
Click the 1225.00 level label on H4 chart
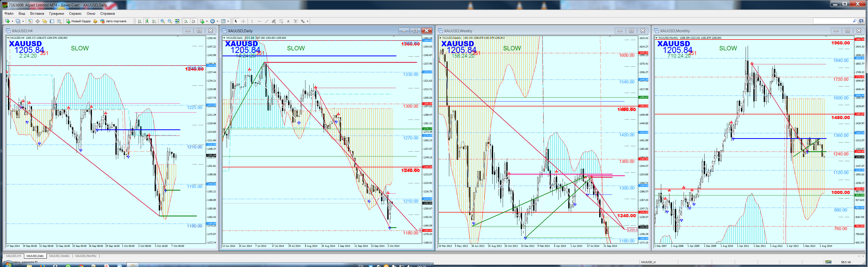[195, 107]
